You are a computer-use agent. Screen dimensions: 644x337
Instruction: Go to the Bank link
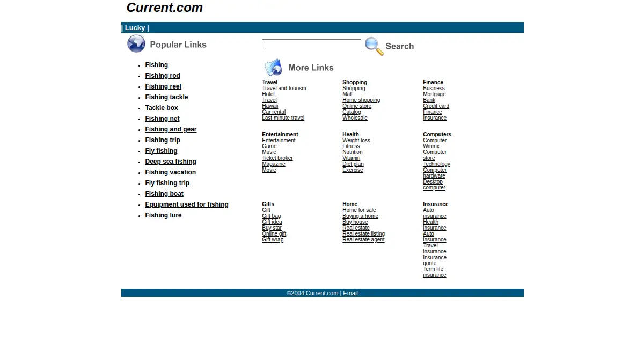tap(429, 100)
